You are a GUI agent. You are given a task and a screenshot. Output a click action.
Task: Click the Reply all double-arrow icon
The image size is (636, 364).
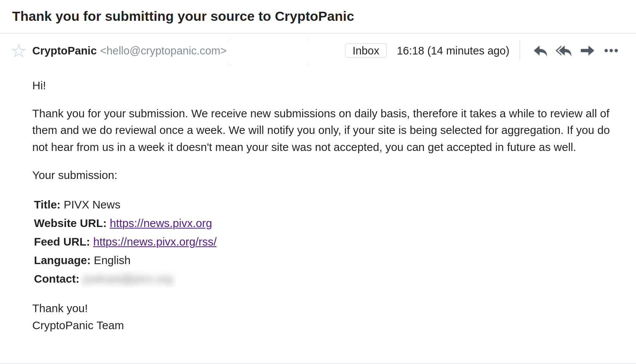coord(563,51)
